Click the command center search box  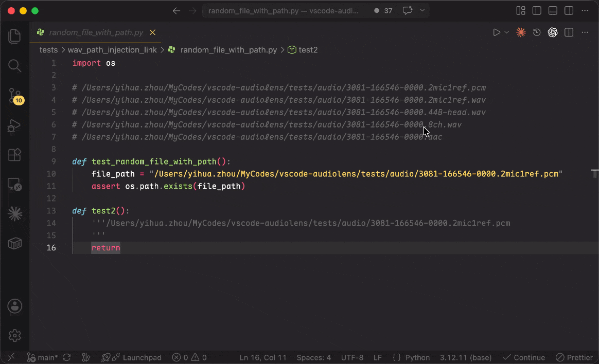coord(284,11)
